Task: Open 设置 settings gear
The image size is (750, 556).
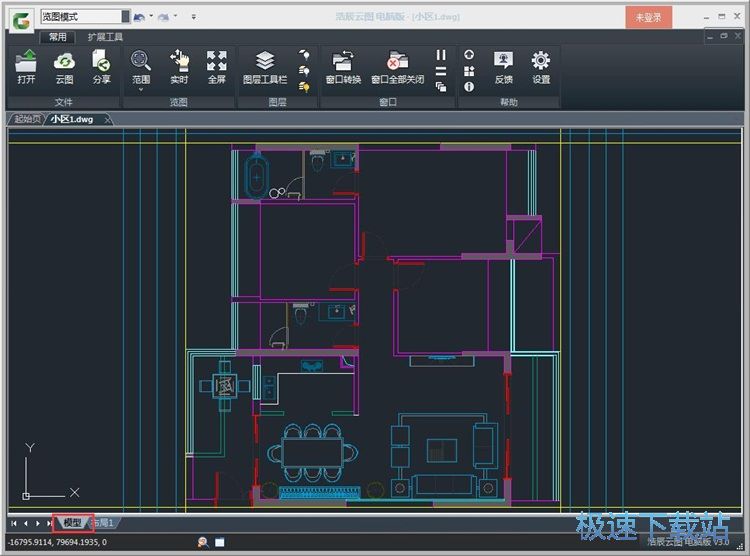Action: [x=541, y=62]
